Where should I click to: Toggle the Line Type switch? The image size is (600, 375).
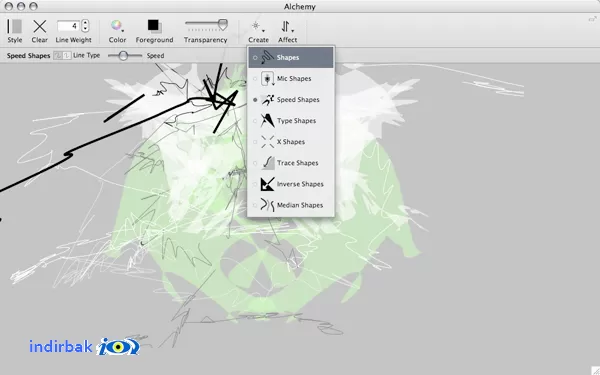click(62, 55)
